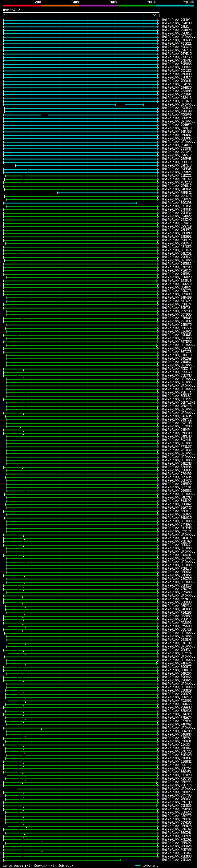Select the UniRef100_Q5GAU1 label
Screen dimensions: 197x868
point(176,81)
